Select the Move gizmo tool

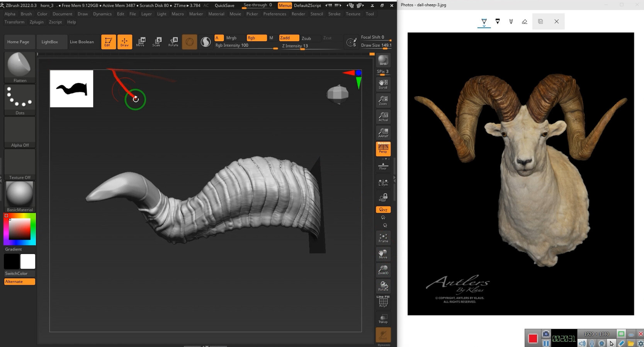pyautogui.click(x=141, y=42)
